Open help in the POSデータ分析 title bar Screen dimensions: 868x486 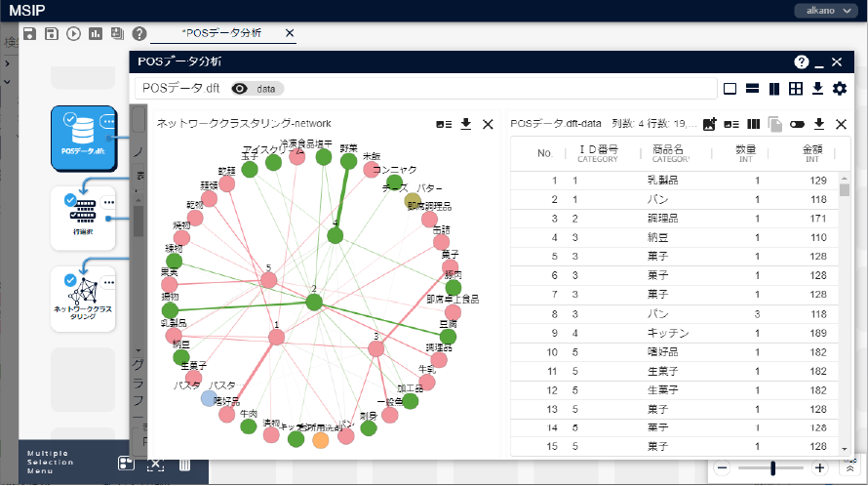pyautogui.click(x=802, y=61)
